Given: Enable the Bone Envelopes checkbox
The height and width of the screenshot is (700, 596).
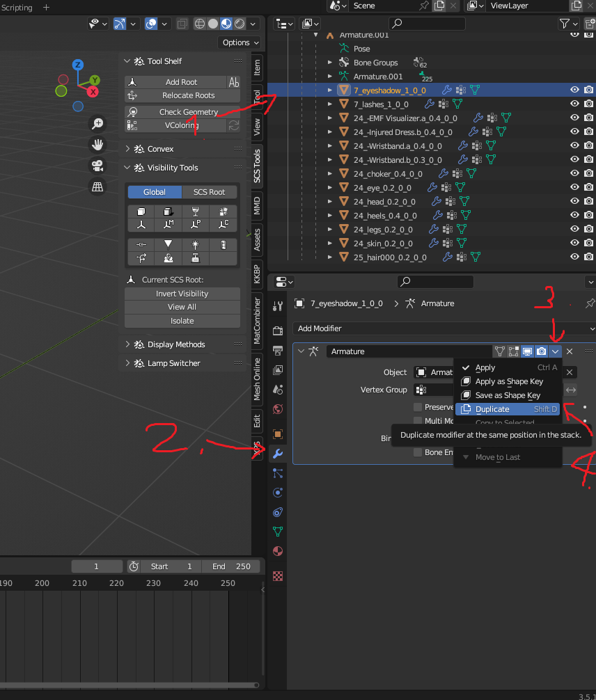Looking at the screenshot, I should pyautogui.click(x=418, y=452).
